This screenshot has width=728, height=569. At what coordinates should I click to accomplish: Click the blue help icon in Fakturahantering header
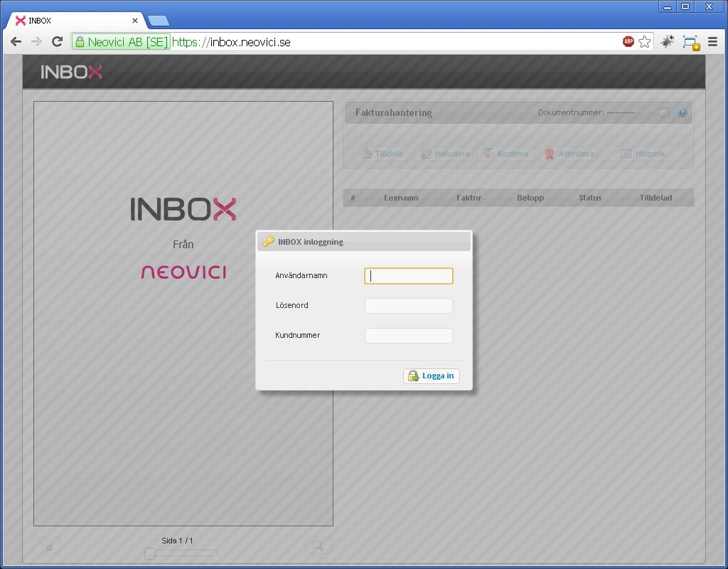pos(682,112)
